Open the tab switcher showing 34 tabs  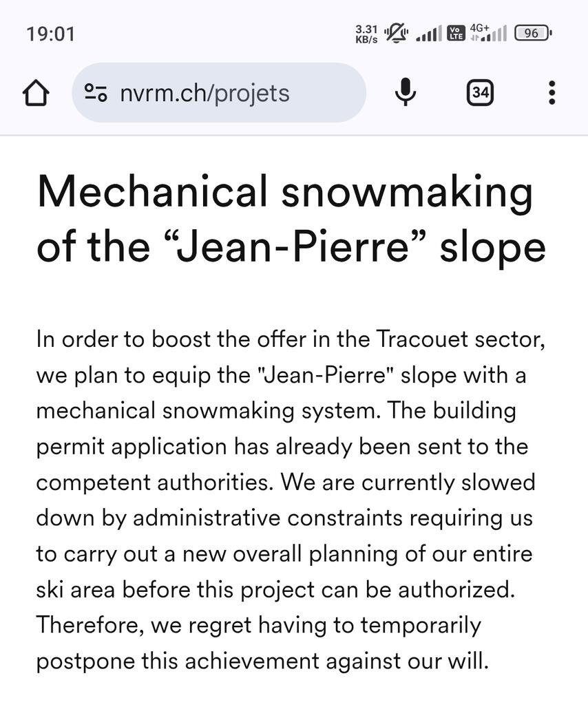(480, 93)
